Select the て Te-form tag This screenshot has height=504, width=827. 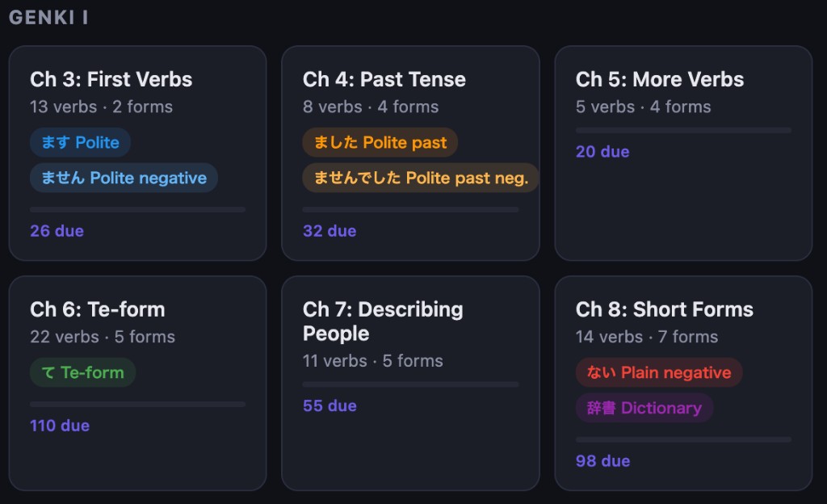(82, 372)
